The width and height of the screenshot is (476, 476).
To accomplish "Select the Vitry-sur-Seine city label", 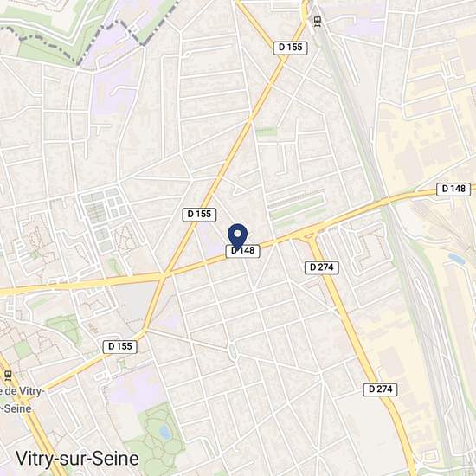I will [77, 459].
